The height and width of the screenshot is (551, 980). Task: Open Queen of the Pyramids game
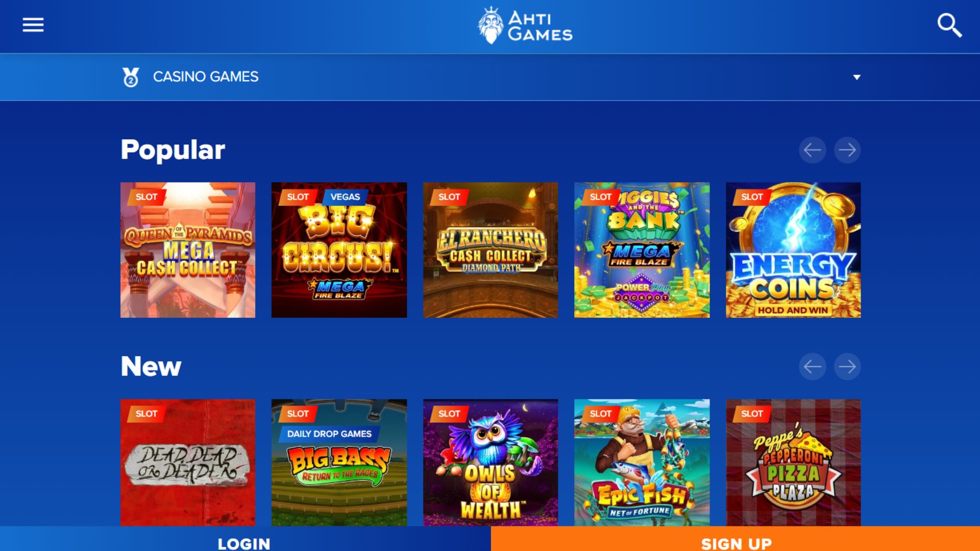[x=188, y=250]
